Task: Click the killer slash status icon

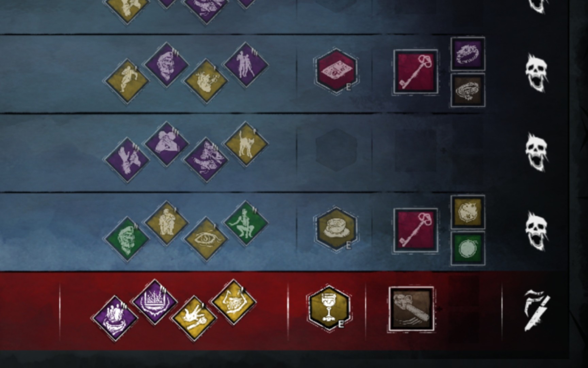Action: (537, 310)
